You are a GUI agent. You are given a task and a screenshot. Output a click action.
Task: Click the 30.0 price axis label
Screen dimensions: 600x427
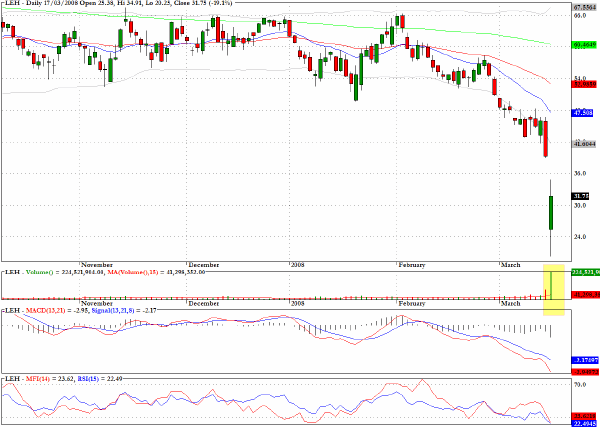click(579, 205)
